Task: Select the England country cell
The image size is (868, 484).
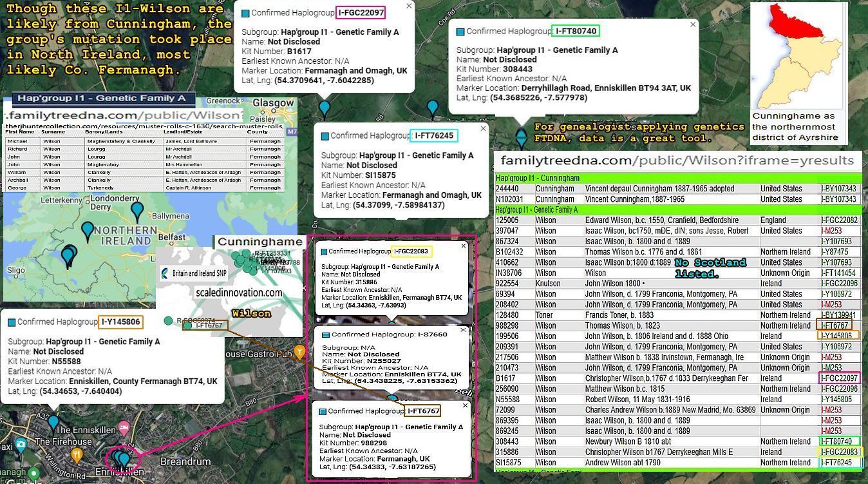Action: point(774,220)
